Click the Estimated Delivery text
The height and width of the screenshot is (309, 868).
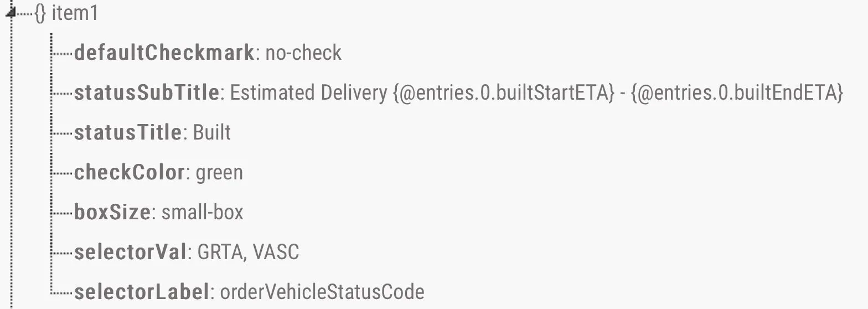pos(308,92)
